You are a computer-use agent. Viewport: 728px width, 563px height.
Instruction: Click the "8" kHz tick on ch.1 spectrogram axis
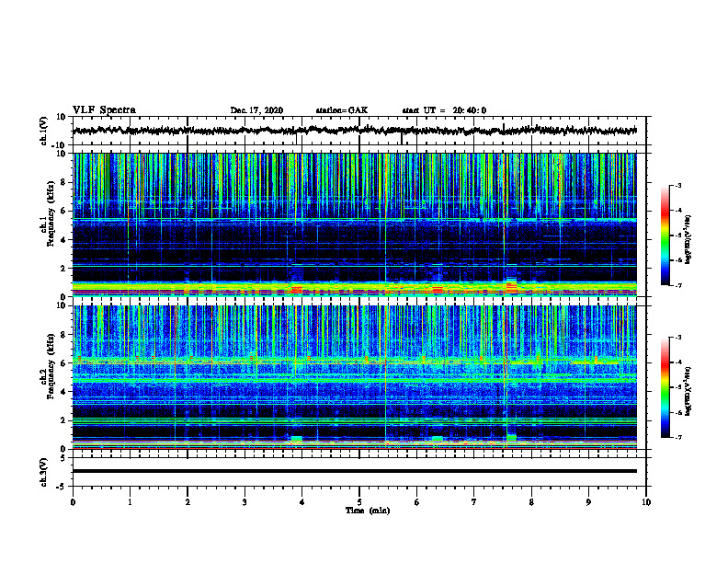tap(63, 182)
